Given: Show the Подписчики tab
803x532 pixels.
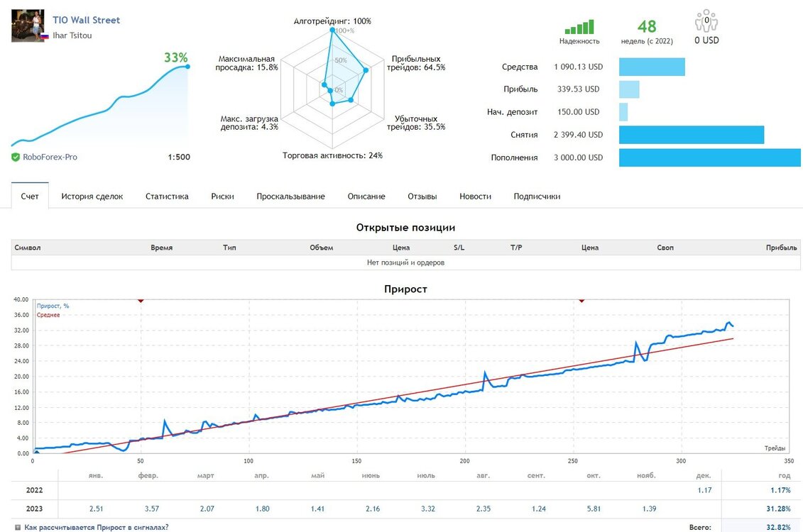Looking at the screenshot, I should pyautogui.click(x=537, y=196).
